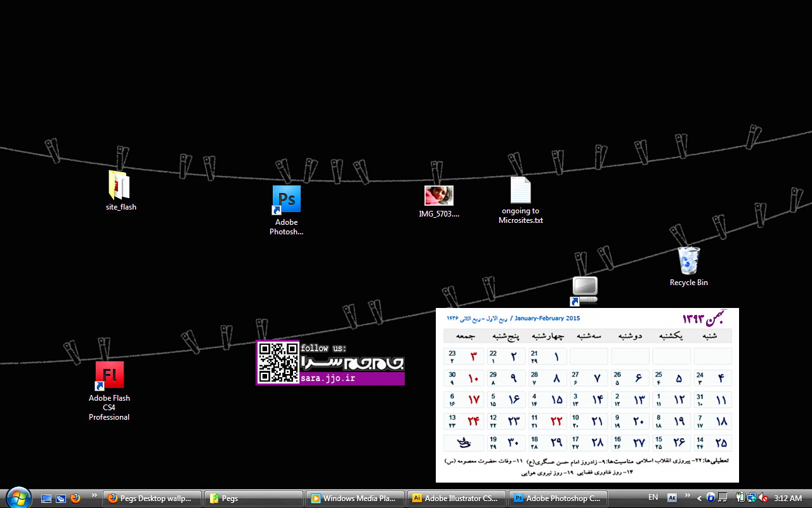Click the Pegs Desktop wallpaper Firefox taskbar button
Viewport: 812px width, 508px height.
pyautogui.click(x=152, y=498)
